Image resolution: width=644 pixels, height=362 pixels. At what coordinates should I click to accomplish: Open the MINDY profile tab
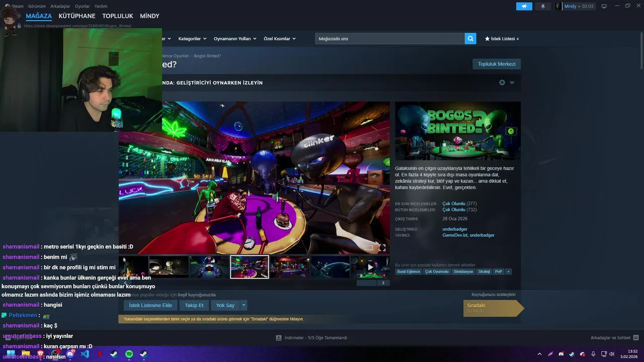(149, 16)
